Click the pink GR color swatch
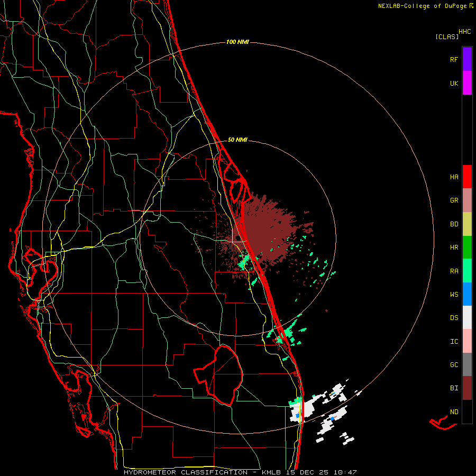This screenshot has height=476, width=476. pyautogui.click(x=467, y=200)
